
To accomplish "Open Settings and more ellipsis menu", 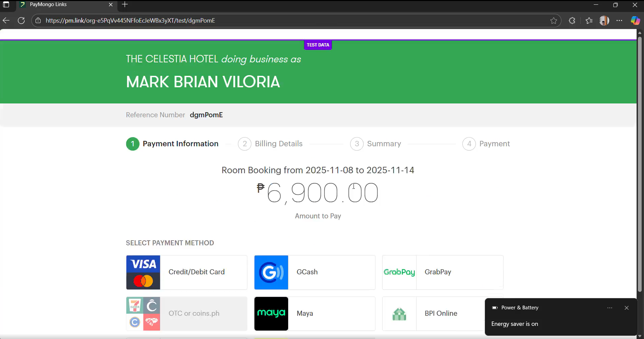I will coord(619,21).
